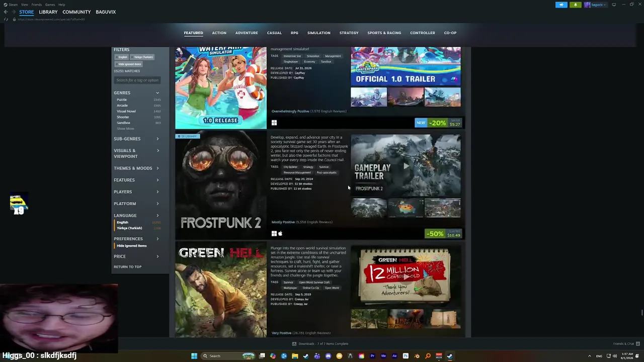Open the Games menu
644x362 pixels.
(x=50, y=5)
